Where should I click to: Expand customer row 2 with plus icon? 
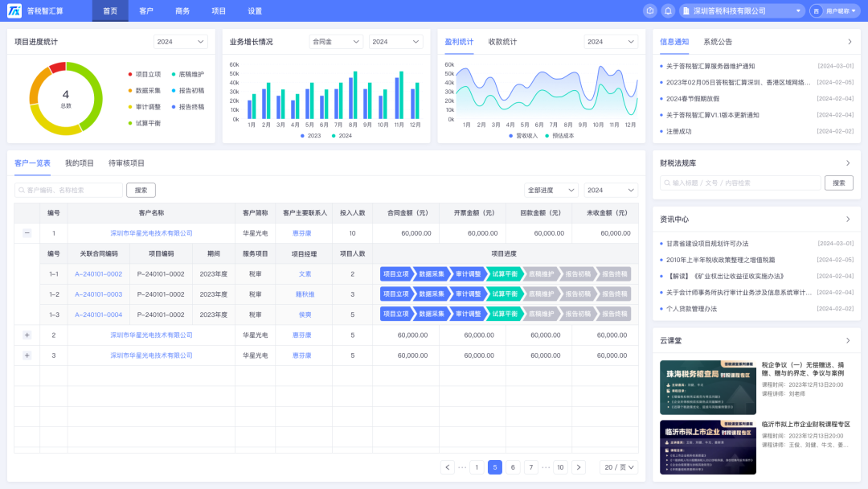(27, 335)
